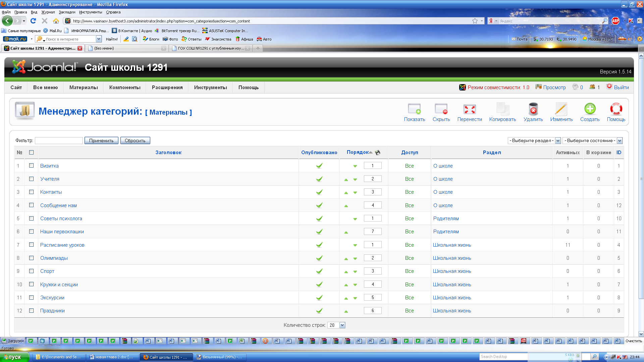This screenshot has width=644, height=362.
Task: Click into the Фильтр text field
Action: click(x=59, y=141)
